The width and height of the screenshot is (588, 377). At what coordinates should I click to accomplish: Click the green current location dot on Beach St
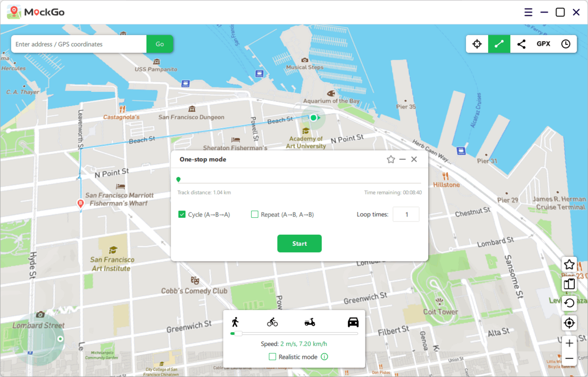[313, 117]
